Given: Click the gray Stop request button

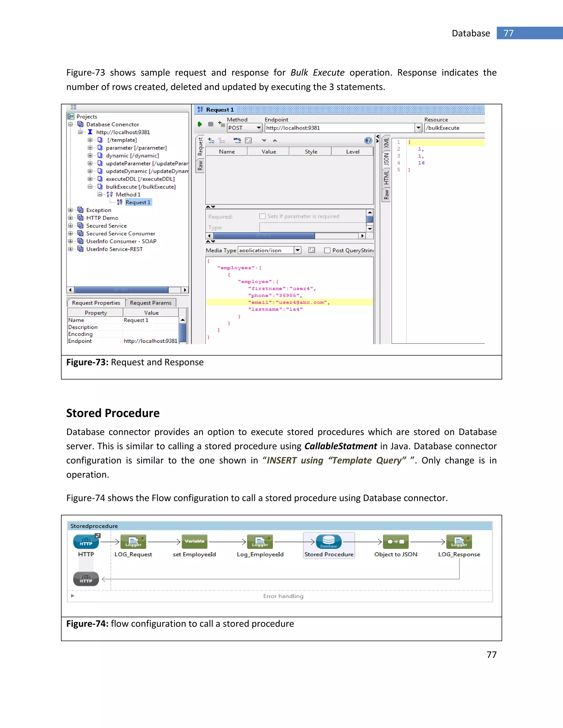Looking at the screenshot, I should tap(211, 124).
